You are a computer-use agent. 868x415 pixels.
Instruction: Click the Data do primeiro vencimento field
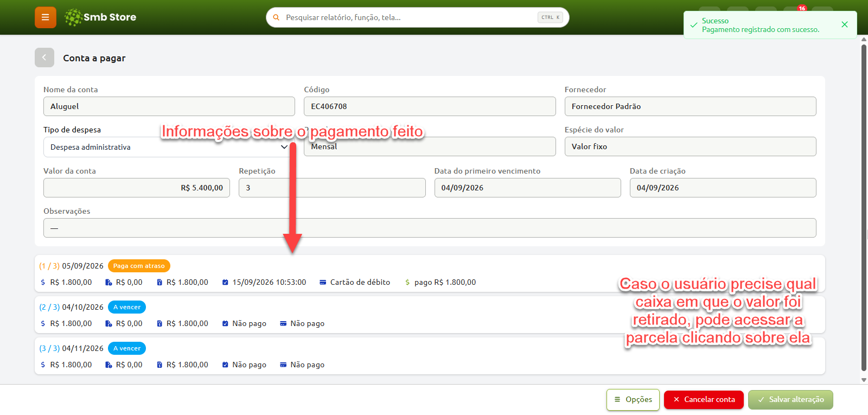(527, 188)
